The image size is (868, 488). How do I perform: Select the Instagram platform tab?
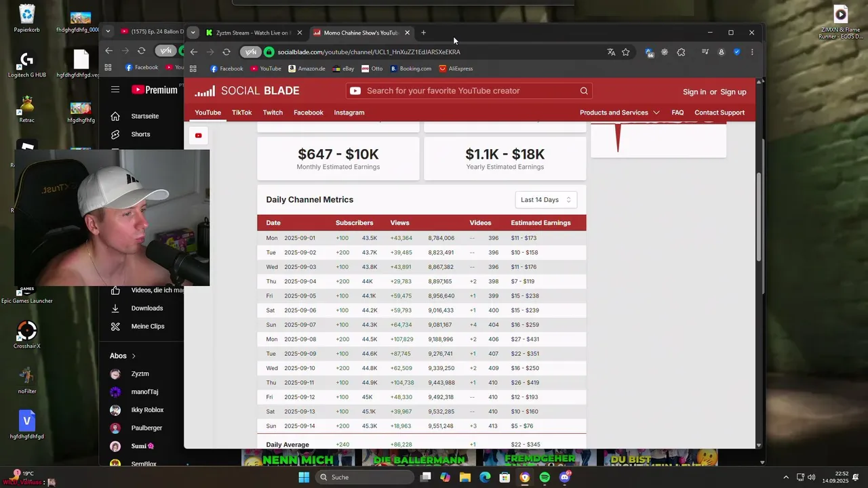(x=349, y=113)
